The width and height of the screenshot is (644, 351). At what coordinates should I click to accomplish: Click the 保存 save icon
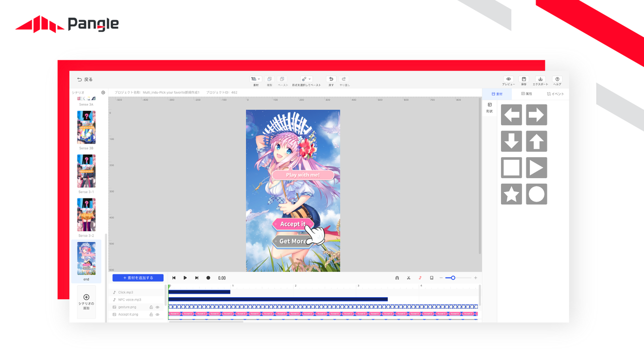(x=524, y=79)
